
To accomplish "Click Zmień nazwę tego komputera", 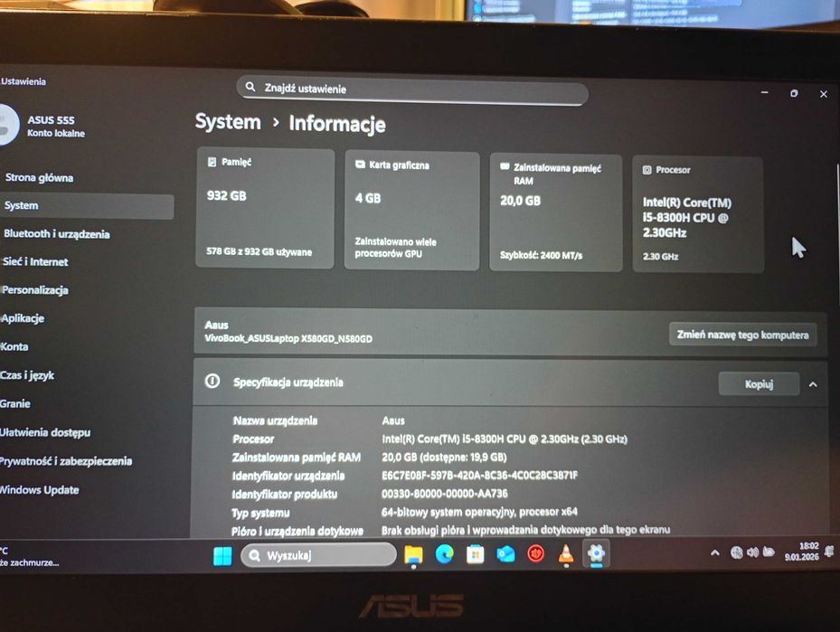I will 742,335.
